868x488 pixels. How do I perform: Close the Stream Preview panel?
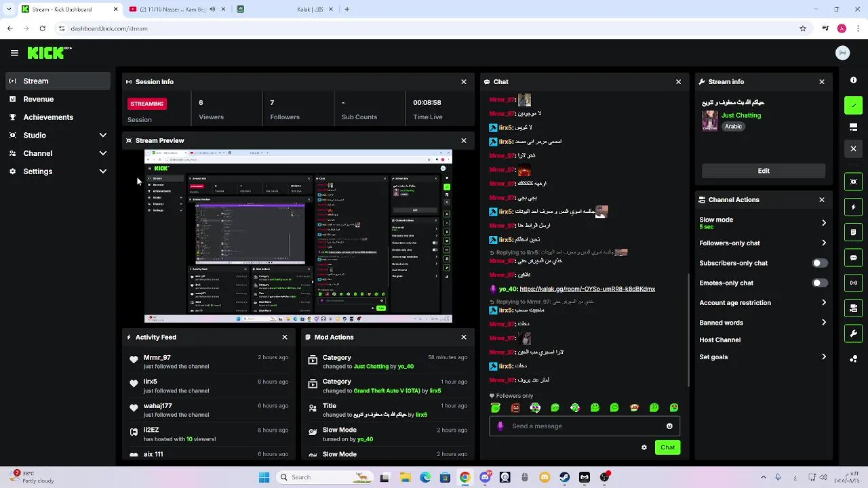point(464,140)
